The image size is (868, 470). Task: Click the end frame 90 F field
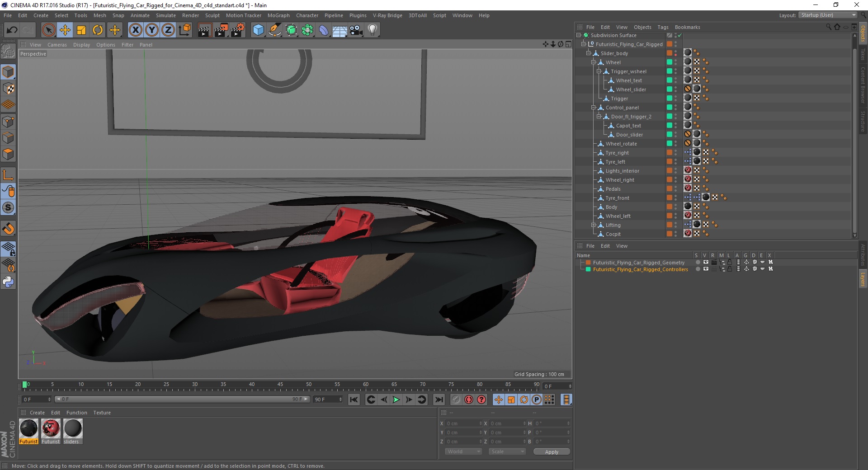(x=328, y=399)
